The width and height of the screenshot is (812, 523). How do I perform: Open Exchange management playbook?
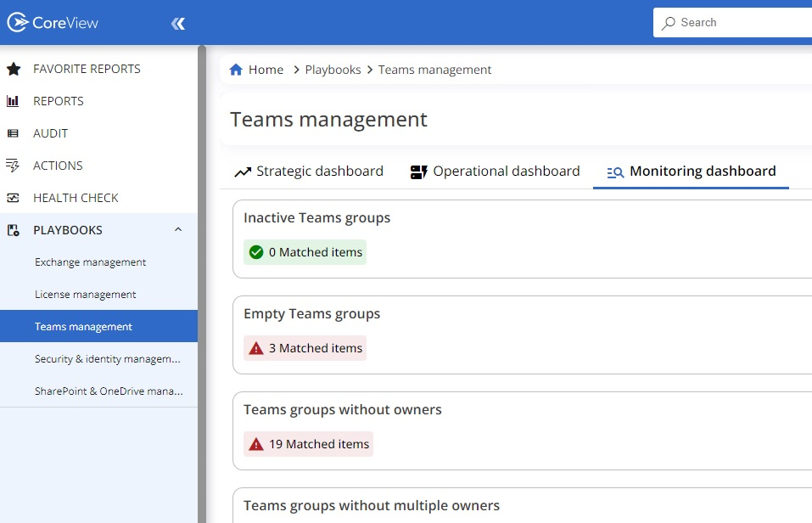click(x=90, y=262)
